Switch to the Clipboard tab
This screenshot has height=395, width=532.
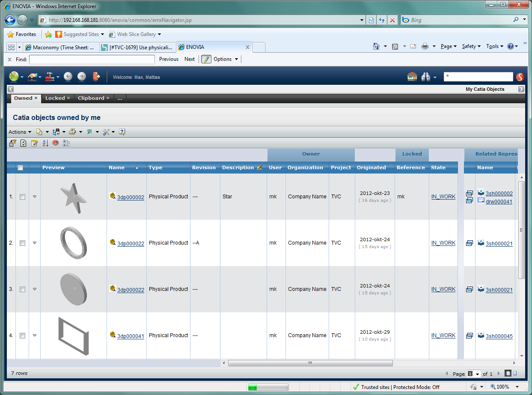(91, 98)
